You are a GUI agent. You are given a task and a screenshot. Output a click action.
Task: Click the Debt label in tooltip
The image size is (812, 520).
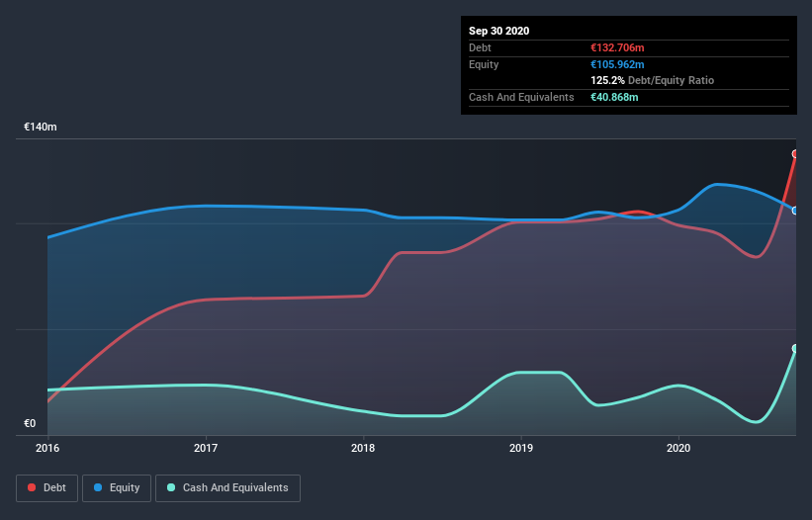coord(480,47)
